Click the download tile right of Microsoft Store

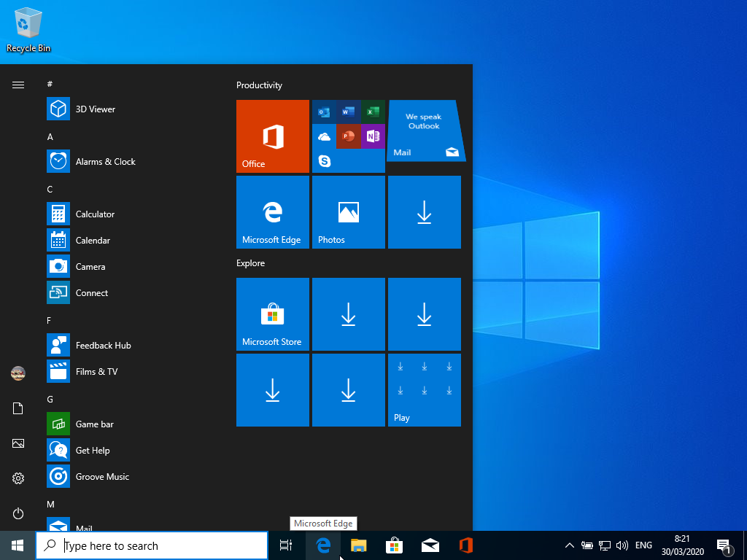348,314
